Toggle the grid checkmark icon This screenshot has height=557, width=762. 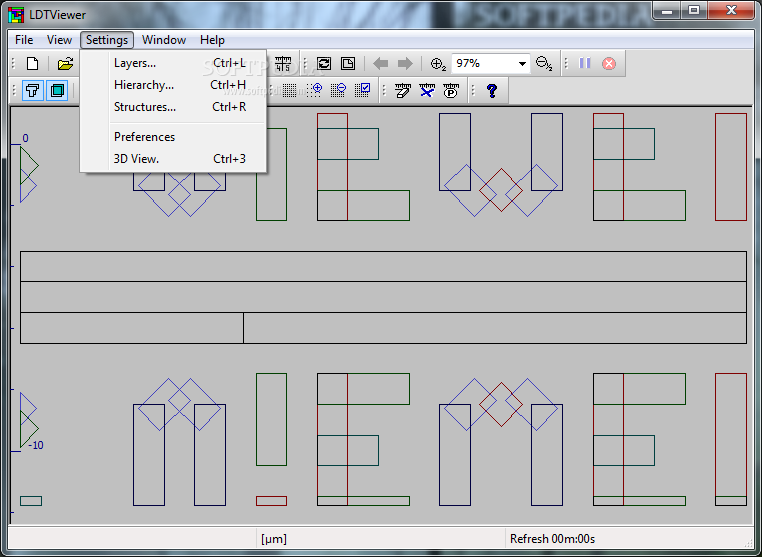point(363,90)
